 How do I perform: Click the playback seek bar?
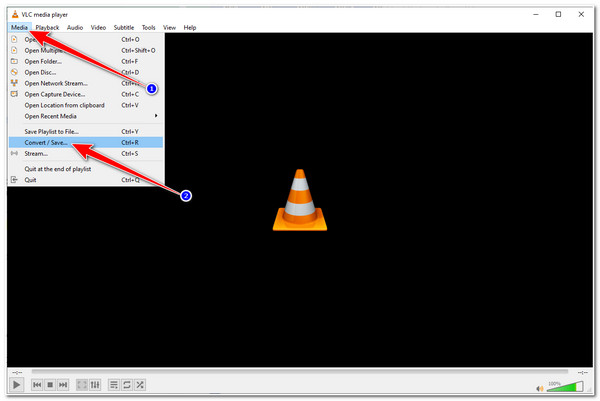300,372
